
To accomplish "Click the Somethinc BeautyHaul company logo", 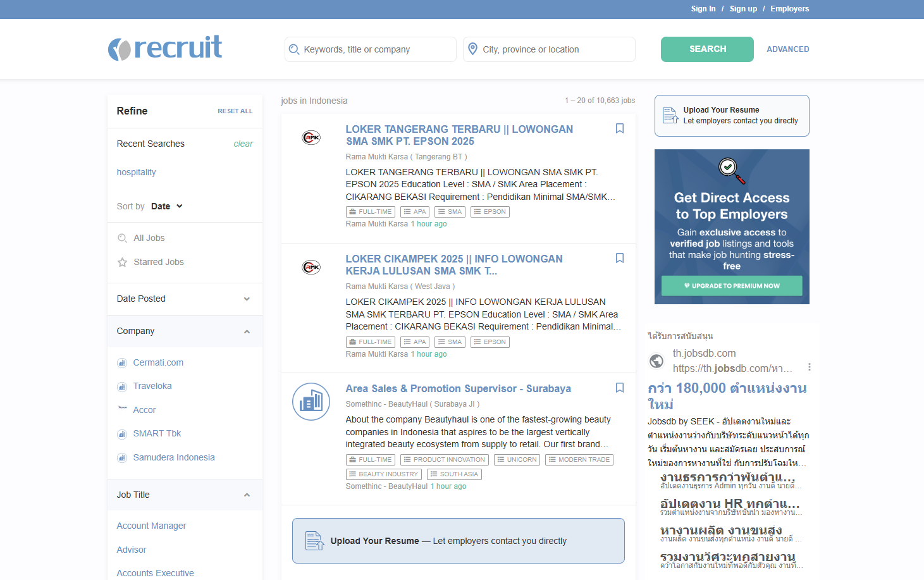I will click(311, 402).
